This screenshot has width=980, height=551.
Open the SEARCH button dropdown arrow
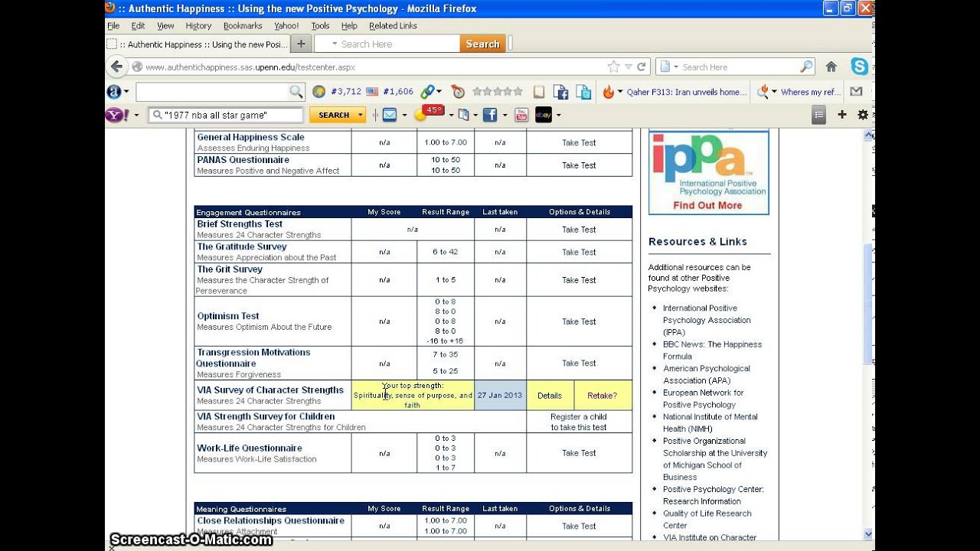(361, 115)
